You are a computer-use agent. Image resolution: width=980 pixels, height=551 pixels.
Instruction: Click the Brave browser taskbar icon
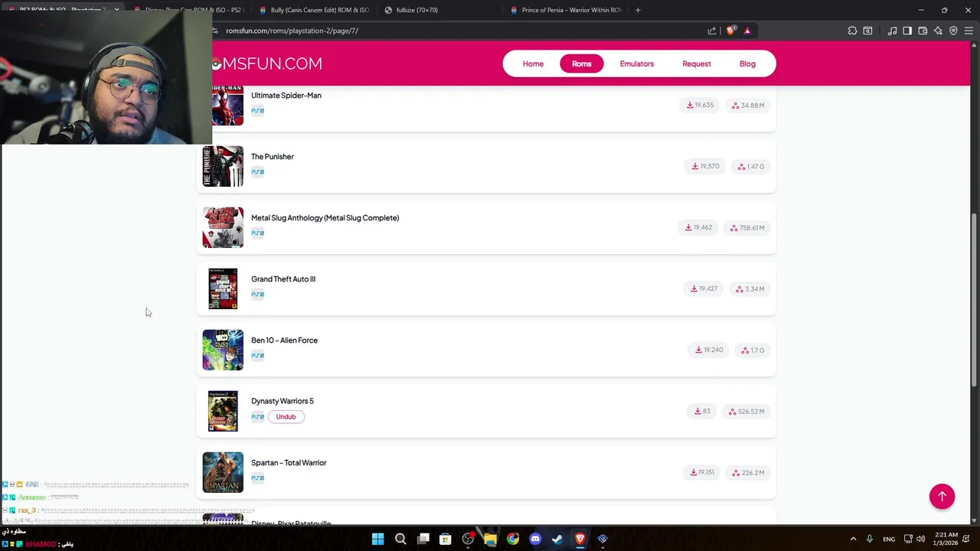(x=580, y=539)
